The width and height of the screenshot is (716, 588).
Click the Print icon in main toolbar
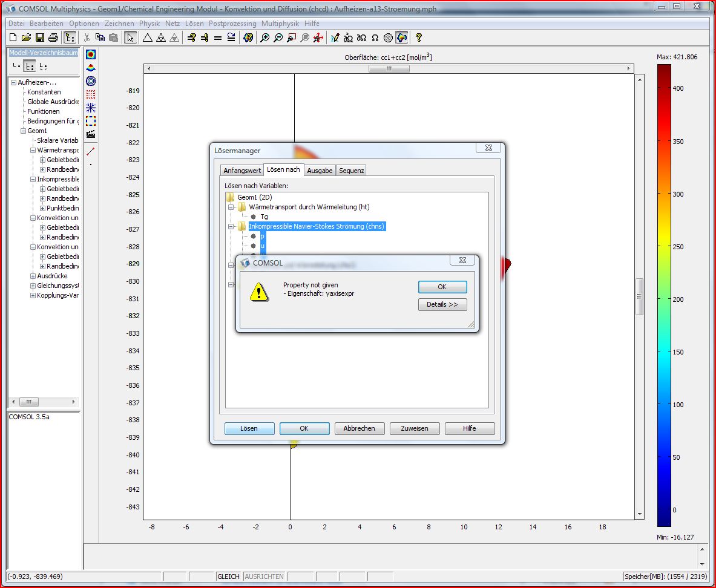[x=53, y=38]
